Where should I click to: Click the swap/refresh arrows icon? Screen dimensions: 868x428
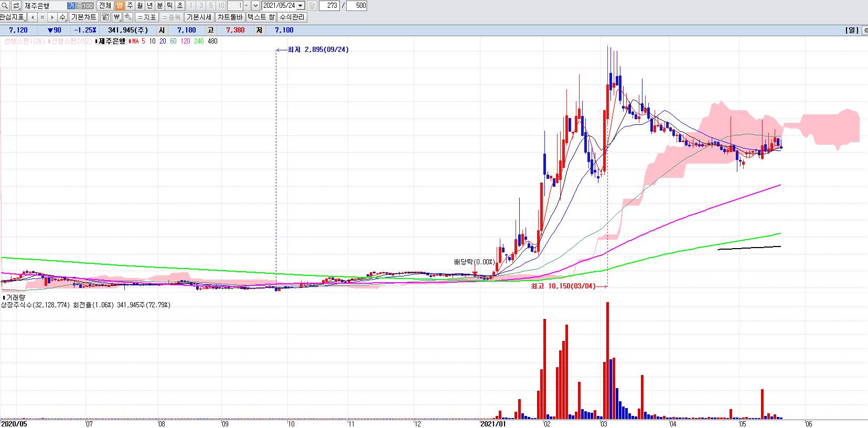click(16, 6)
